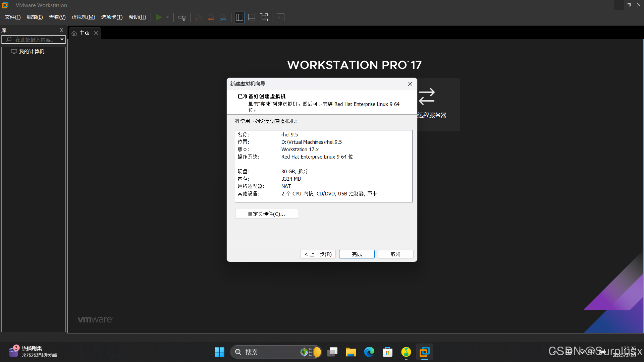The width and height of the screenshot is (644, 362).
Task: Expand the library search dropdown arrow
Action: pyautogui.click(x=62, y=40)
